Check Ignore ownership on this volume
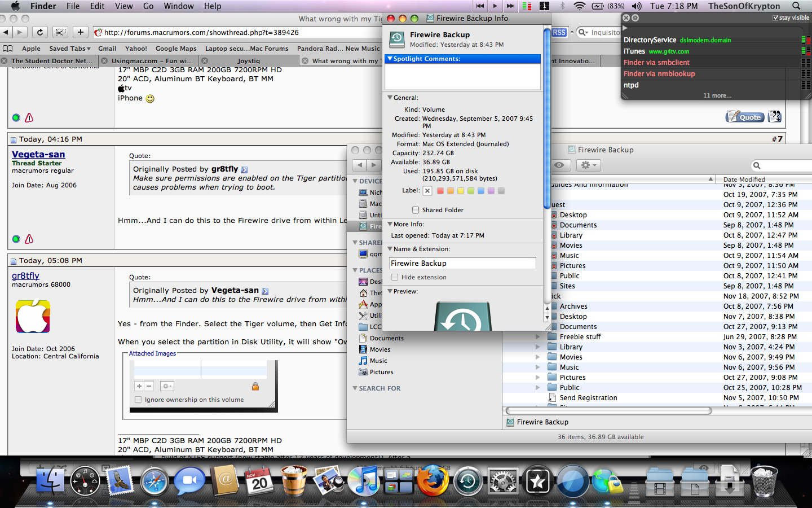This screenshot has width=812, height=508. [138, 400]
